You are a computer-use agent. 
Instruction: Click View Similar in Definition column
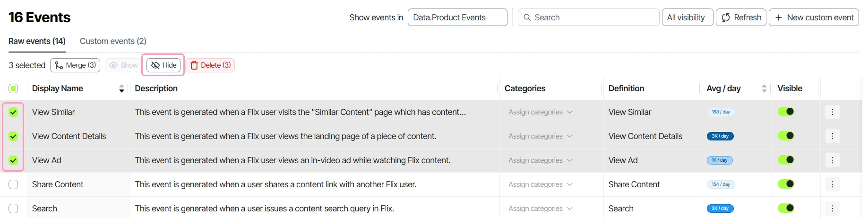(630, 112)
